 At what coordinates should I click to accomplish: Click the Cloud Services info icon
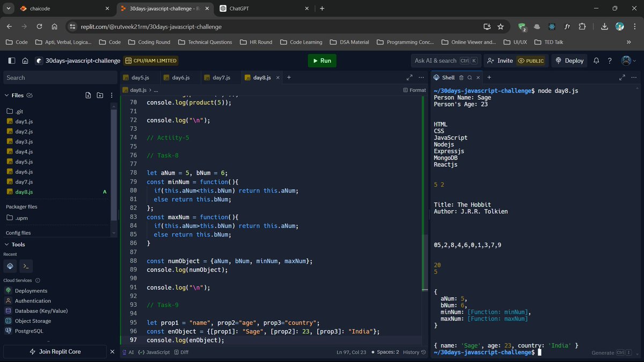click(x=38, y=280)
